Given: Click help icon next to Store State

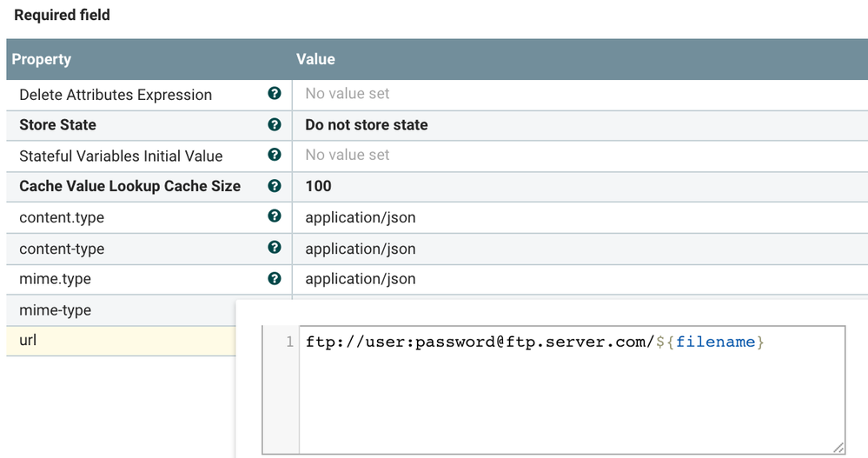Looking at the screenshot, I should (x=275, y=125).
